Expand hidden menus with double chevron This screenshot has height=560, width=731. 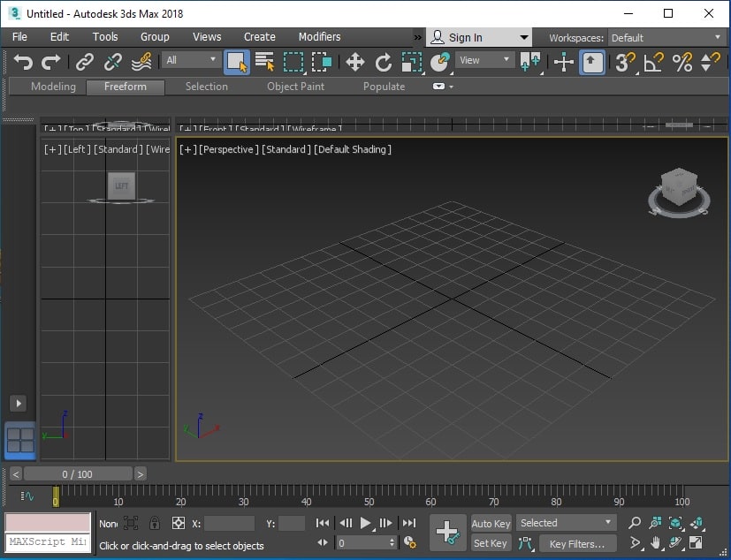[x=417, y=38]
